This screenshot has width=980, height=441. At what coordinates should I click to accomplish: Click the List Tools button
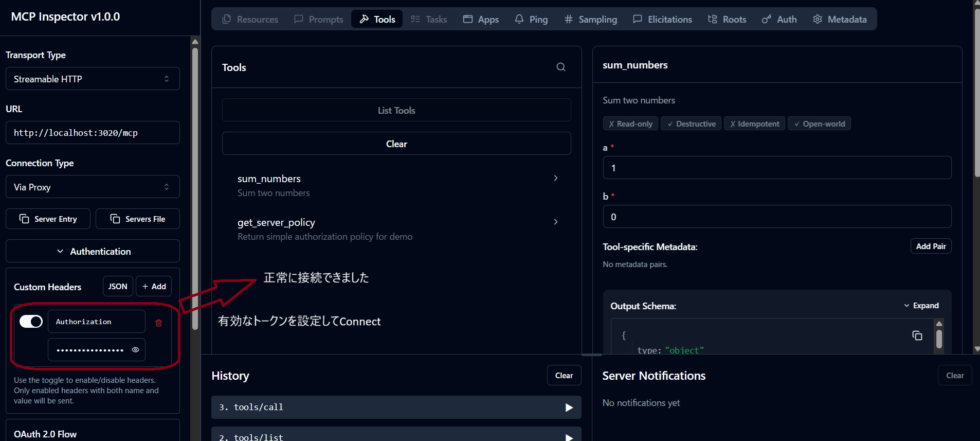(396, 110)
